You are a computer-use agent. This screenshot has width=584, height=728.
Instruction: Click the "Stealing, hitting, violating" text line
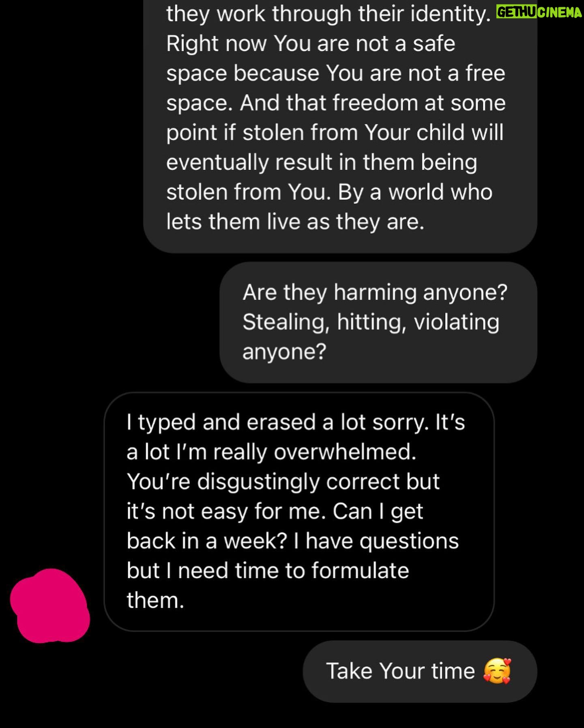(371, 322)
